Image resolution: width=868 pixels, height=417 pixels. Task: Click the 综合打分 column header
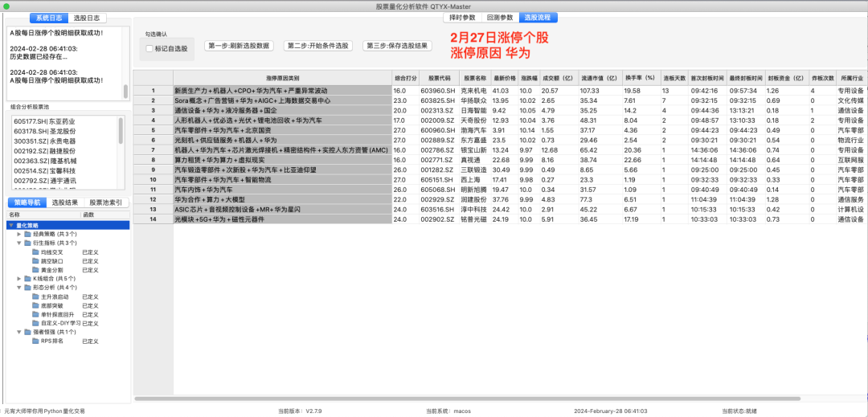405,78
